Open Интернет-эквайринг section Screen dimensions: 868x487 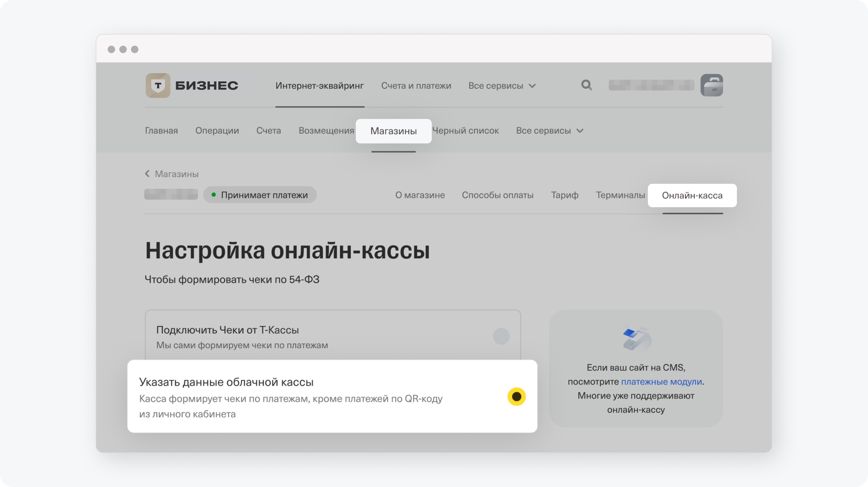(x=319, y=86)
